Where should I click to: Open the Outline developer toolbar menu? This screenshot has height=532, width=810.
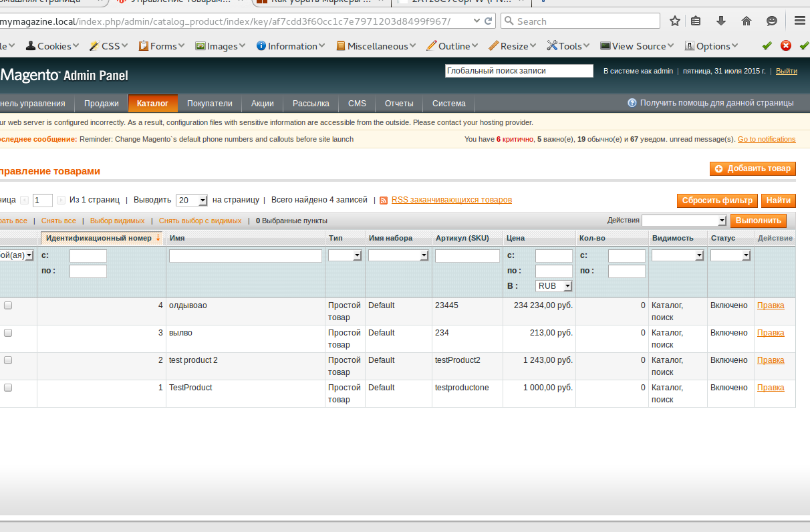453,46
